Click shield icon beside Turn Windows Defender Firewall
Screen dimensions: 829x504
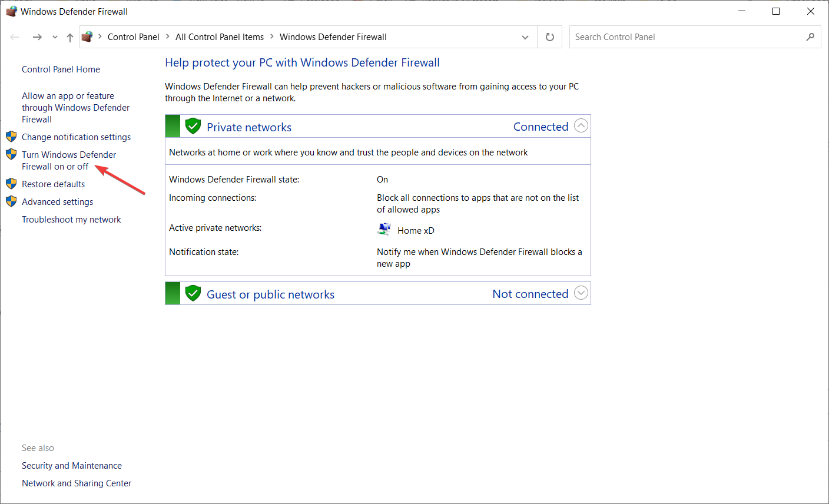[x=11, y=154]
